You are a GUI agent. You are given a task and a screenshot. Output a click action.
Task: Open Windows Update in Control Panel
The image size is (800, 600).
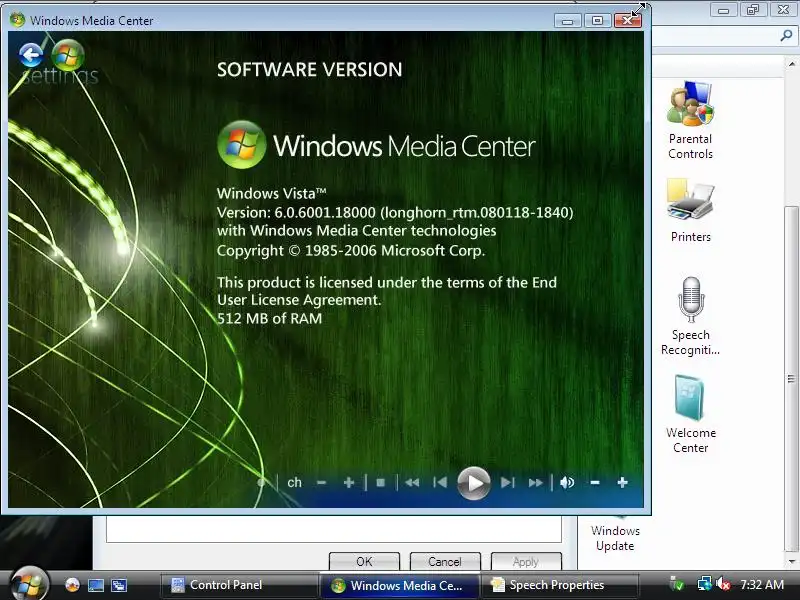[615, 536]
